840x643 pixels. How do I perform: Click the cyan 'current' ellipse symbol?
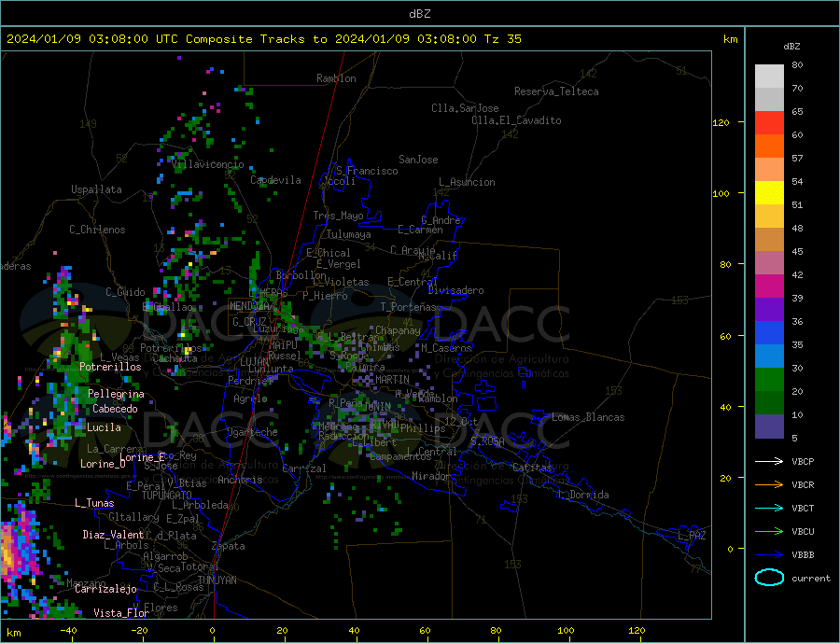point(769,578)
